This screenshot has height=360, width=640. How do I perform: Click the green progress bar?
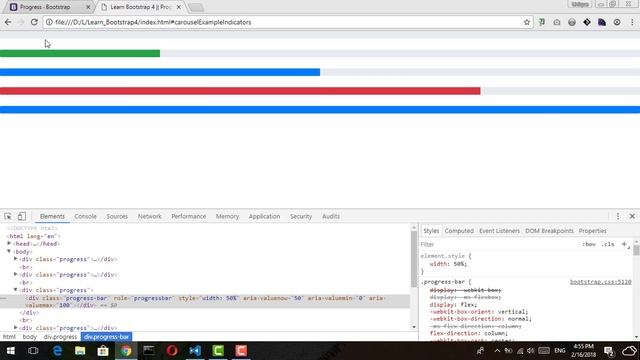[x=80, y=53]
